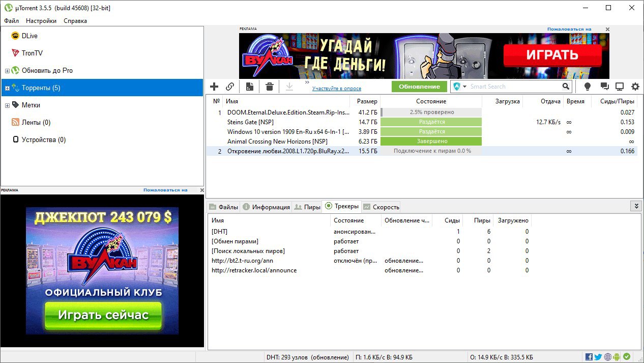The height and width of the screenshot is (363, 644).
Task: Click the Add Torrent plus icon
Action: click(214, 87)
